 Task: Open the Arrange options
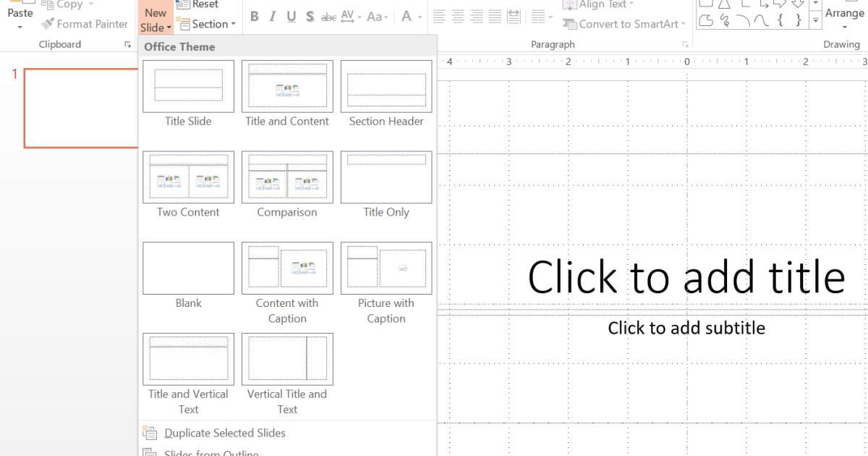tap(844, 16)
